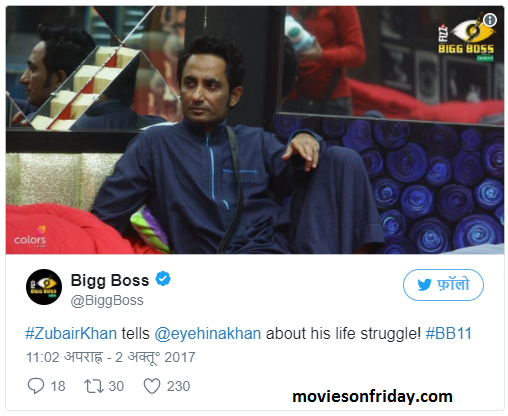Open the tweet photo of Zubair Khan

255,130
